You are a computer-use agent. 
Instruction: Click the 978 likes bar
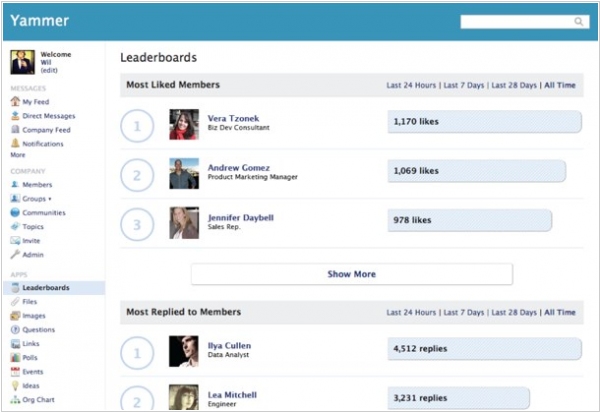[x=470, y=220]
